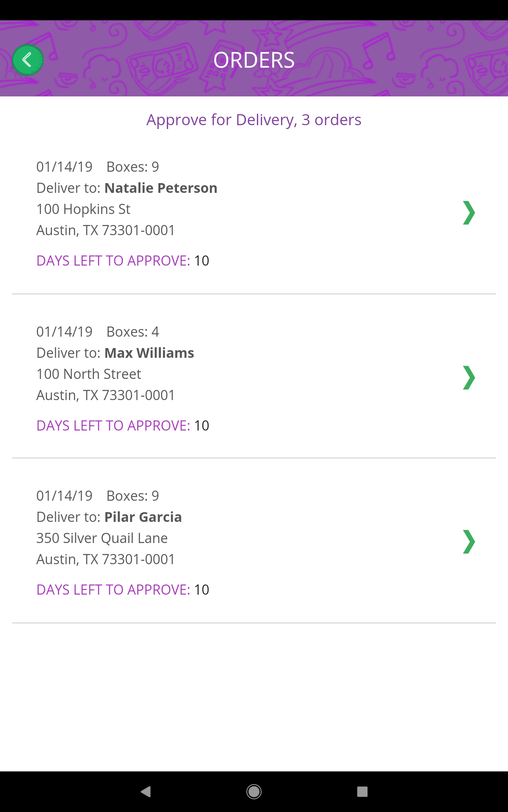Tap the 350 Silver Quail Lane address
This screenshot has width=508, height=812.
point(102,538)
